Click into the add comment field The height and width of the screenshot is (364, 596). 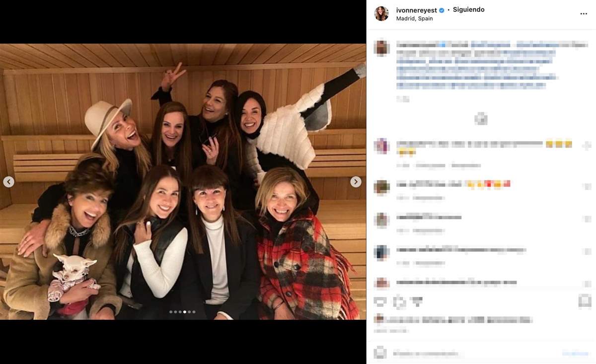[472, 354]
